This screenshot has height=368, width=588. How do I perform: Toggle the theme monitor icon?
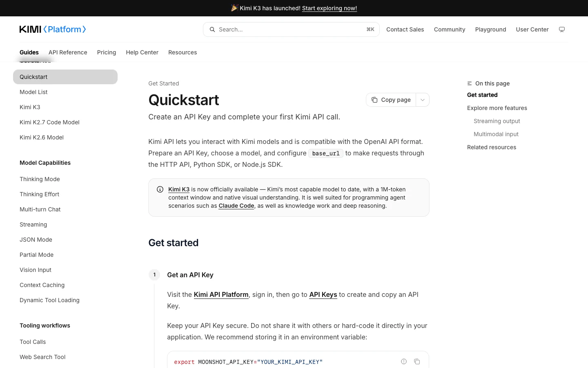pyautogui.click(x=562, y=29)
